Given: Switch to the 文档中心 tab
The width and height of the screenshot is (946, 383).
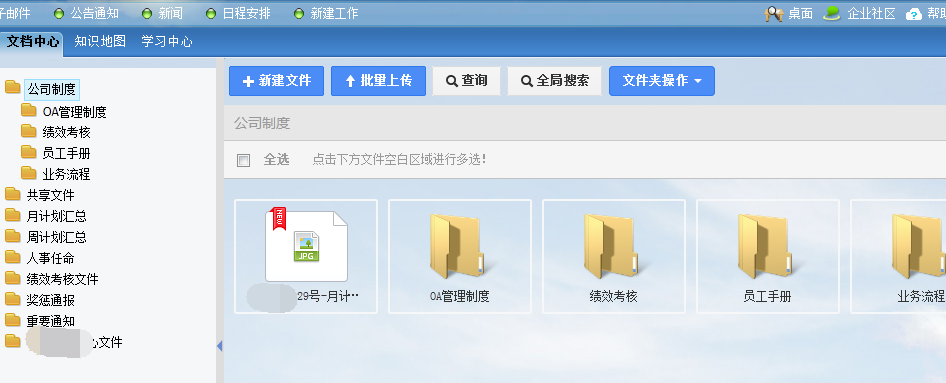Looking at the screenshot, I should click(32, 42).
